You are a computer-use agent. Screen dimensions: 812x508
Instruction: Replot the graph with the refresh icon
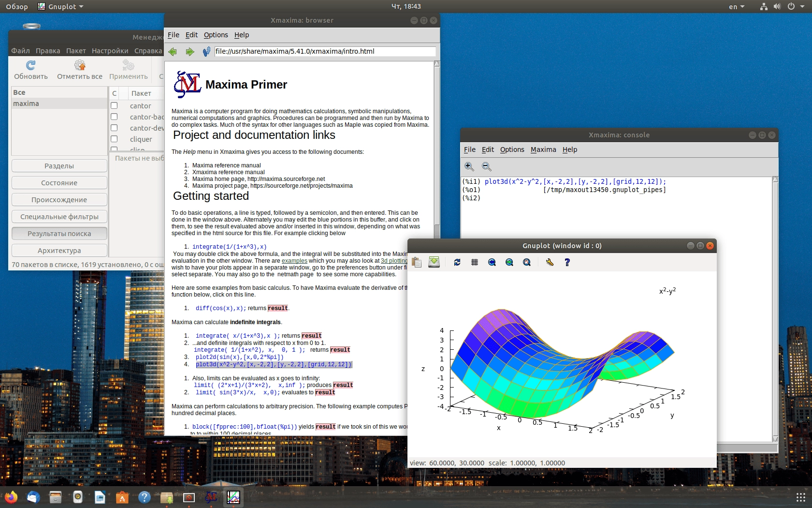click(x=457, y=262)
